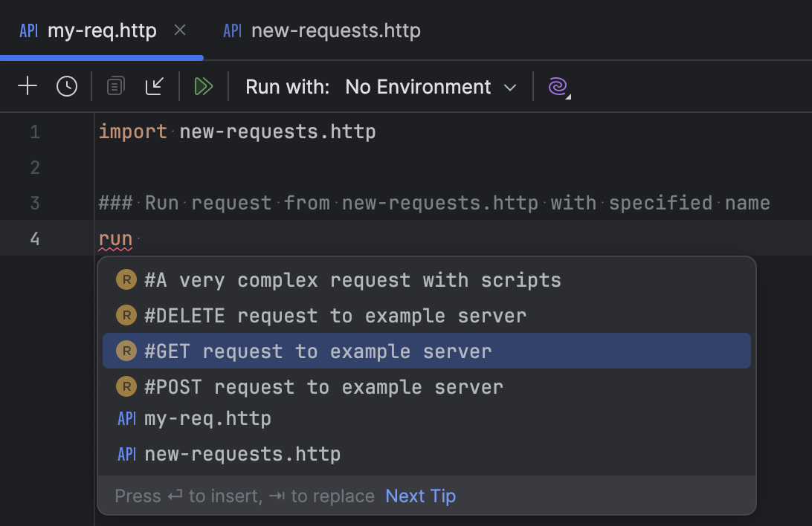Click the R icon beside #GET request suggestion
Viewport: 812px width, 526px height.
tap(126, 351)
